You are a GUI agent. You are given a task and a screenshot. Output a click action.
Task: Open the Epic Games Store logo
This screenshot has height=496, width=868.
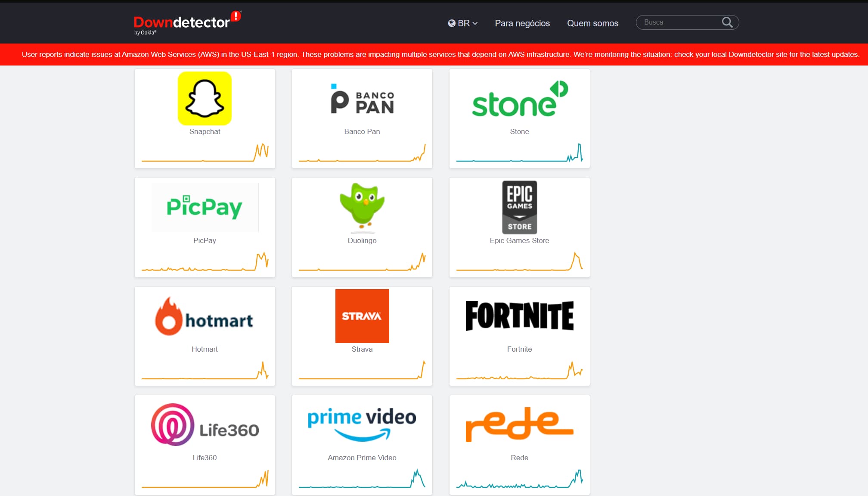click(x=520, y=207)
